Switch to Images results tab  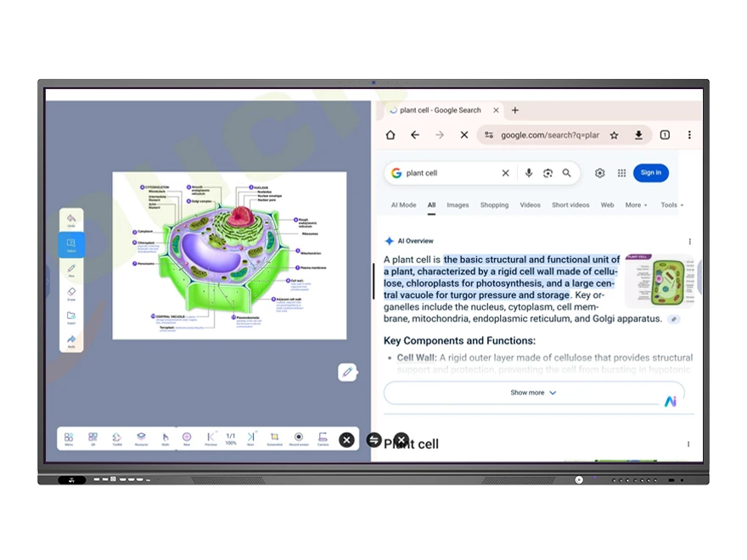pos(458,205)
